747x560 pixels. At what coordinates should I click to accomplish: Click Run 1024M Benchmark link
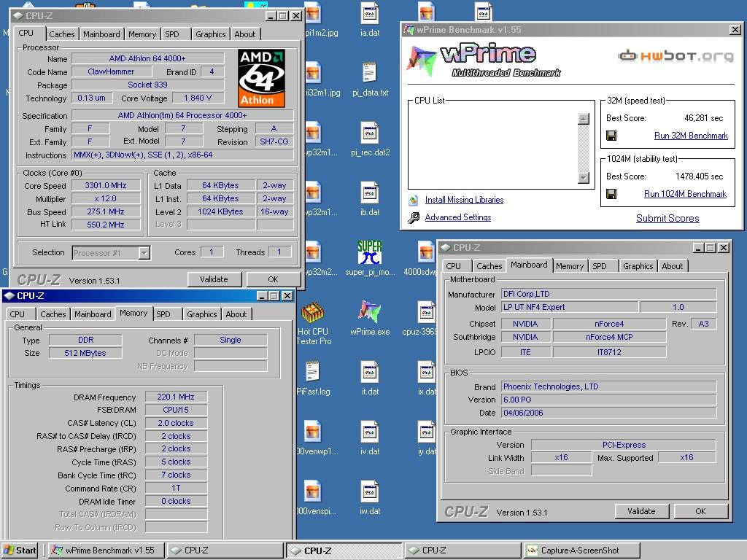coord(685,194)
